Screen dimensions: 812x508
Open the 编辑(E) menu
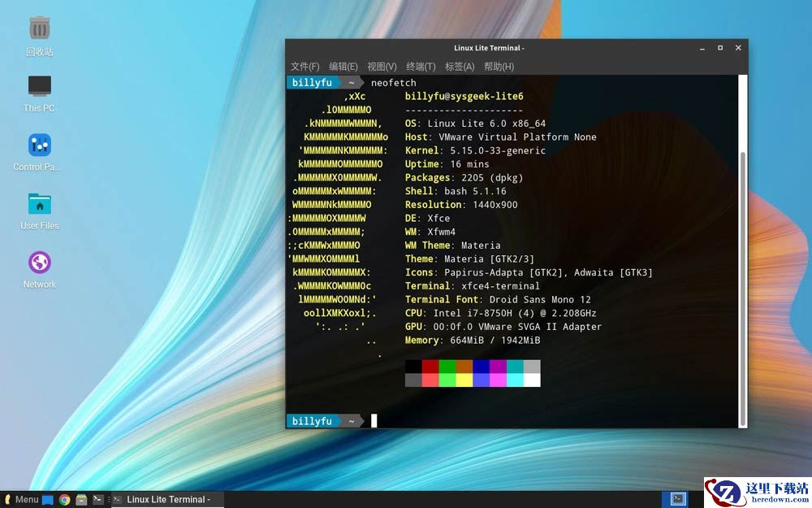[x=343, y=67]
